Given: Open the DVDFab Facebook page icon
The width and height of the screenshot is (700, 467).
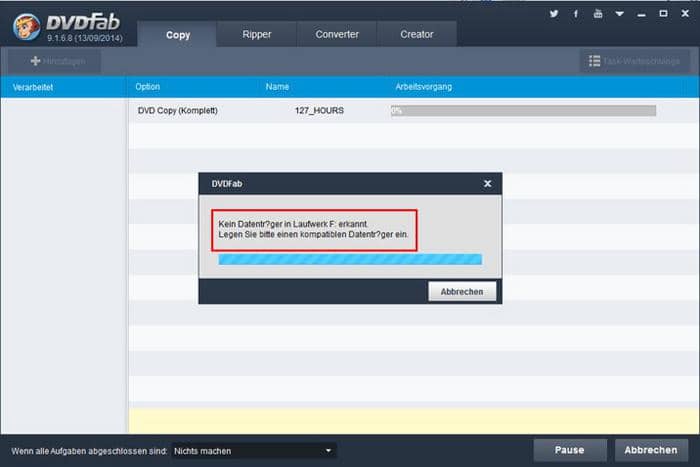Looking at the screenshot, I should [x=576, y=14].
